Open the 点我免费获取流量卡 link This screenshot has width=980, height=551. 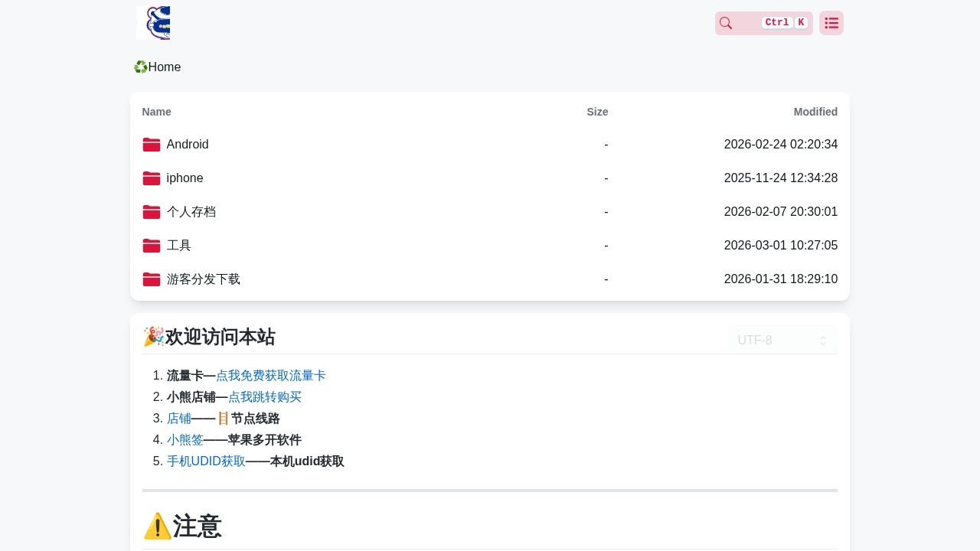[271, 376]
